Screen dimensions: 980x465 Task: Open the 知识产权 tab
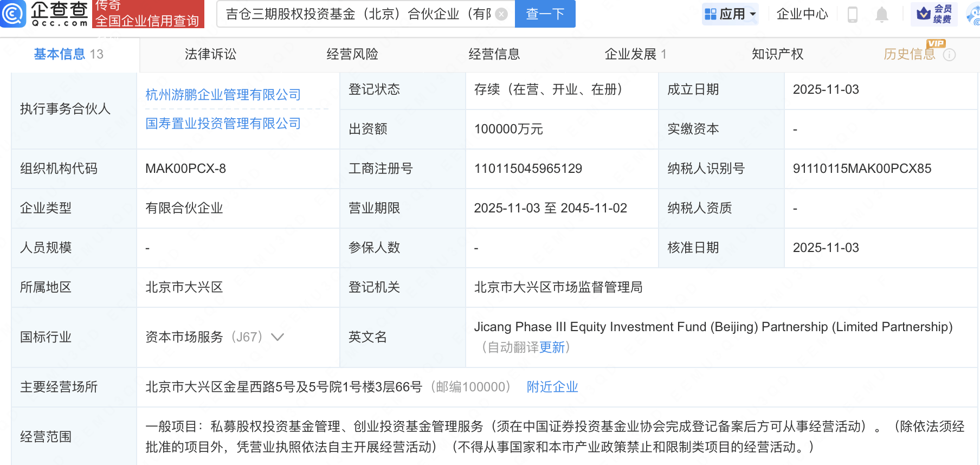coord(777,54)
